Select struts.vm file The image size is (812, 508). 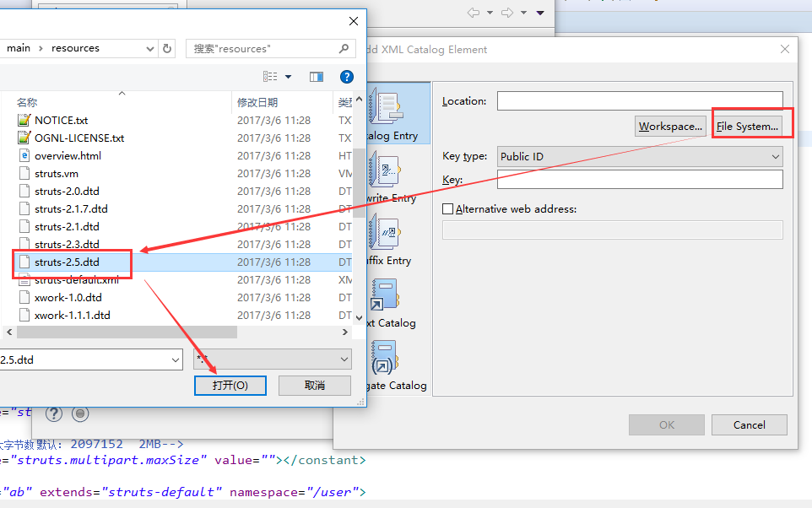tap(57, 174)
